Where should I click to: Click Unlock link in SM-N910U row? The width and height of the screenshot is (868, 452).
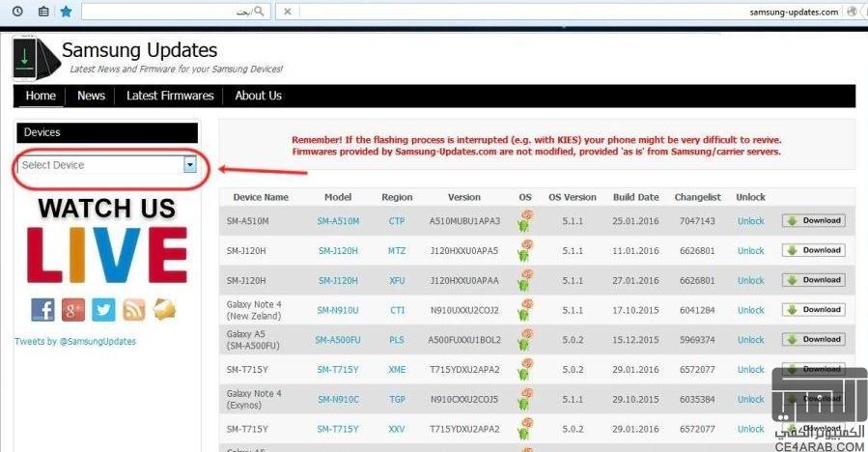pos(750,311)
